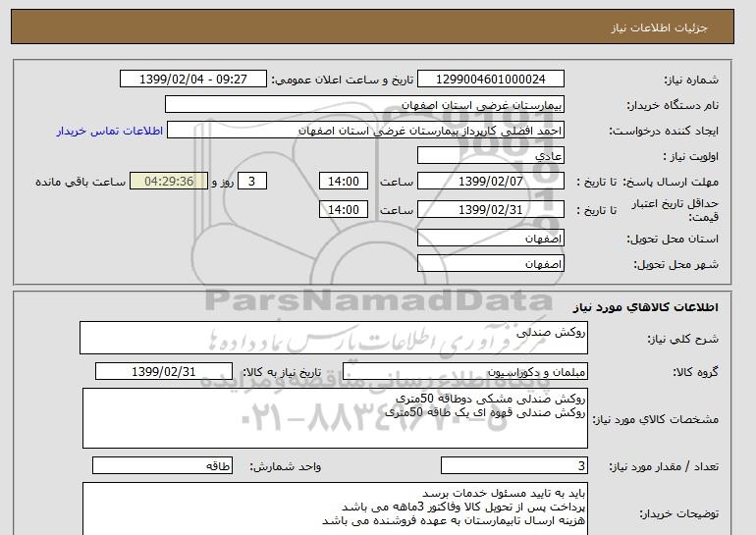Click the goods group field مبلمان و دکوراسیون
The image size is (756, 535).
point(465,372)
